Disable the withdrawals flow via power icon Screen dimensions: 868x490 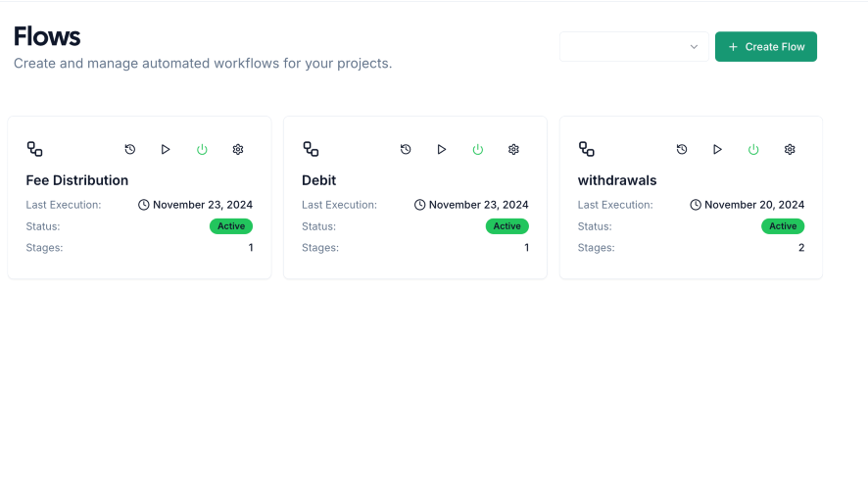pyautogui.click(x=753, y=150)
